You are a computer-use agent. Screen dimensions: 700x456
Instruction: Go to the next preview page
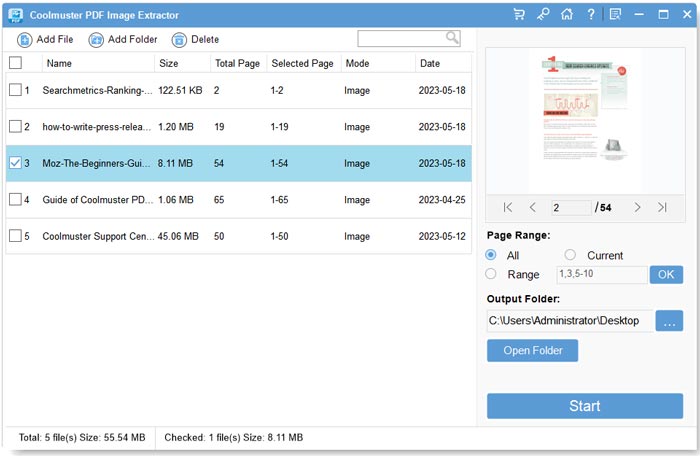(637, 207)
